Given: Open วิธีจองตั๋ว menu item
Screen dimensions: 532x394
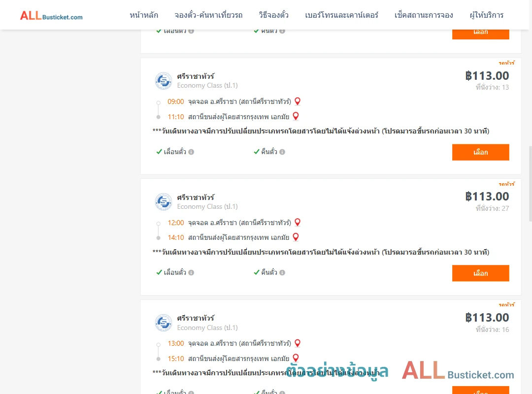Looking at the screenshot, I should click(273, 15).
